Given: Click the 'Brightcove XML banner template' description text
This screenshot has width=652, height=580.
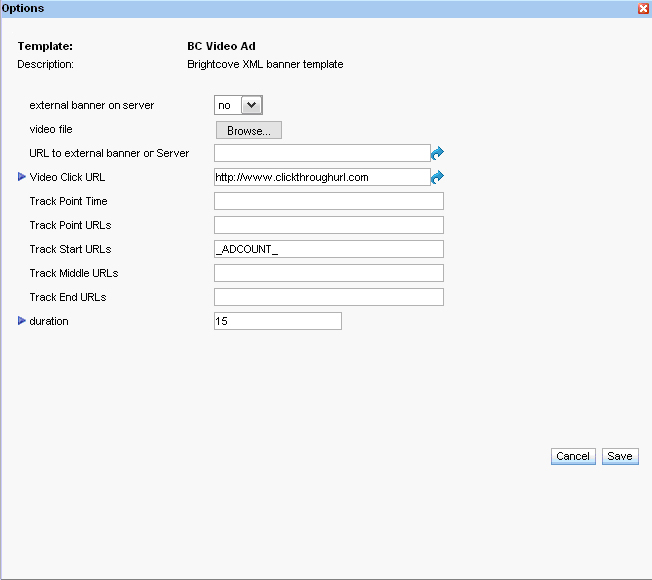Looking at the screenshot, I should point(265,64).
